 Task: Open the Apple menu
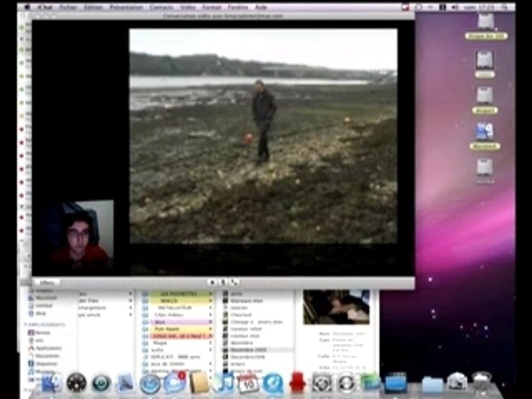point(28,7)
